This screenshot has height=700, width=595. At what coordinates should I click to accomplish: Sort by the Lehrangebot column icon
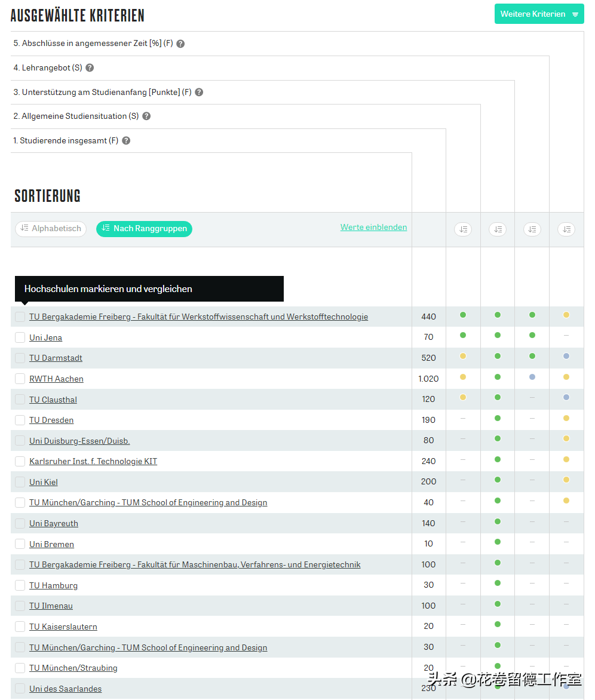pyautogui.click(x=532, y=229)
